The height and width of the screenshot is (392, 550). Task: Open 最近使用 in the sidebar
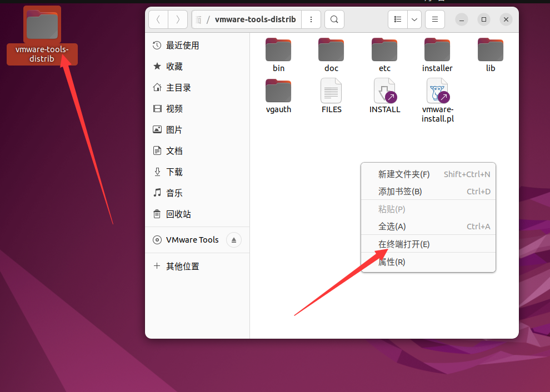pyautogui.click(x=197, y=45)
